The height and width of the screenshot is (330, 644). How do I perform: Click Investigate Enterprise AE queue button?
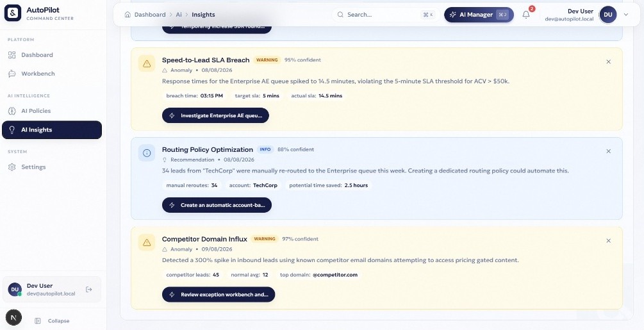(215, 115)
